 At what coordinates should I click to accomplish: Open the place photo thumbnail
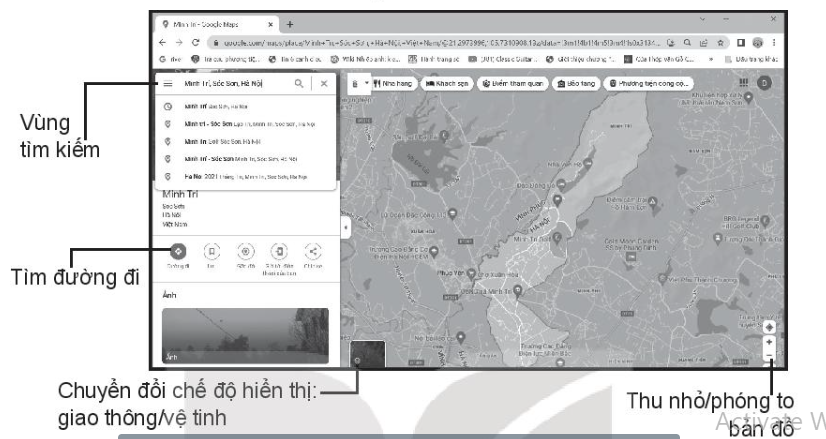[x=245, y=335]
